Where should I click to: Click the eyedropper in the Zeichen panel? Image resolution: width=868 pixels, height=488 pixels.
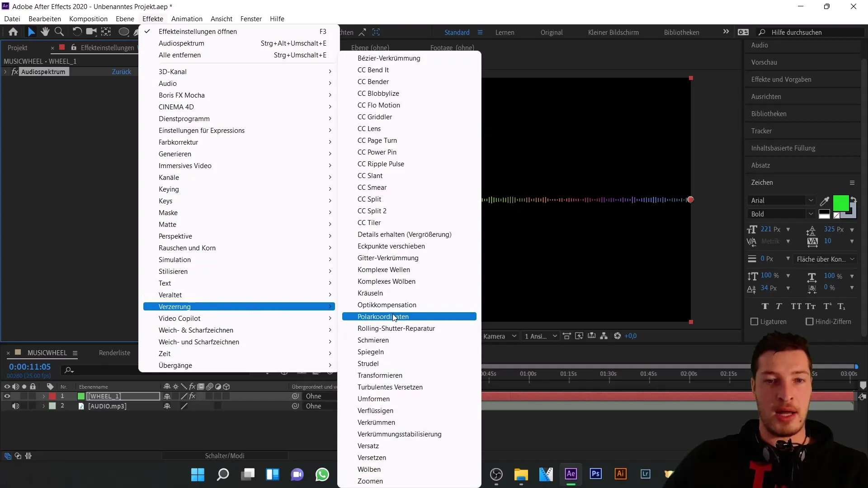coord(825,201)
